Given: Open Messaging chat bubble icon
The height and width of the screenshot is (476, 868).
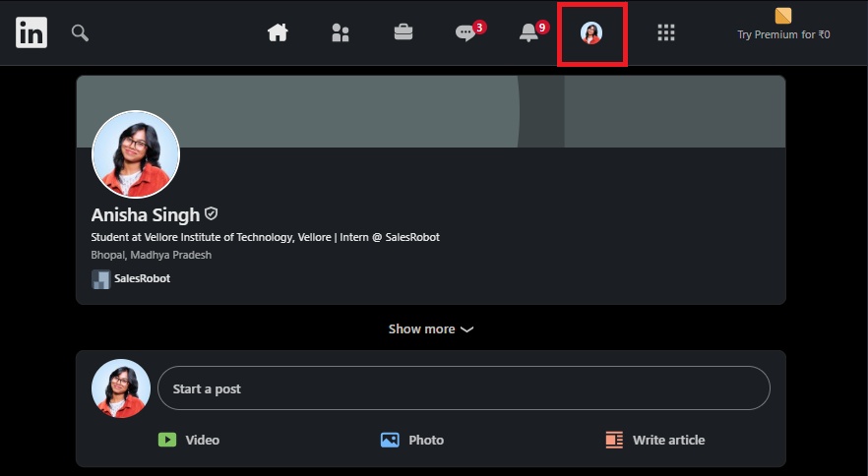Looking at the screenshot, I should 465,33.
